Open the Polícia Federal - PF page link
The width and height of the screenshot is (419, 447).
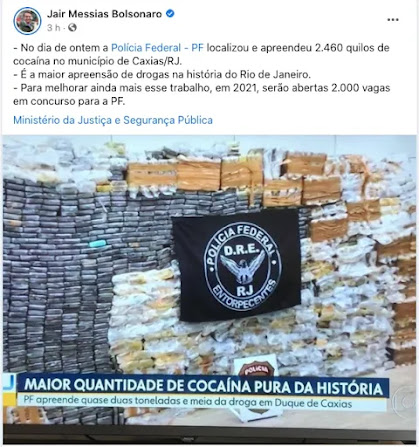pos(157,48)
